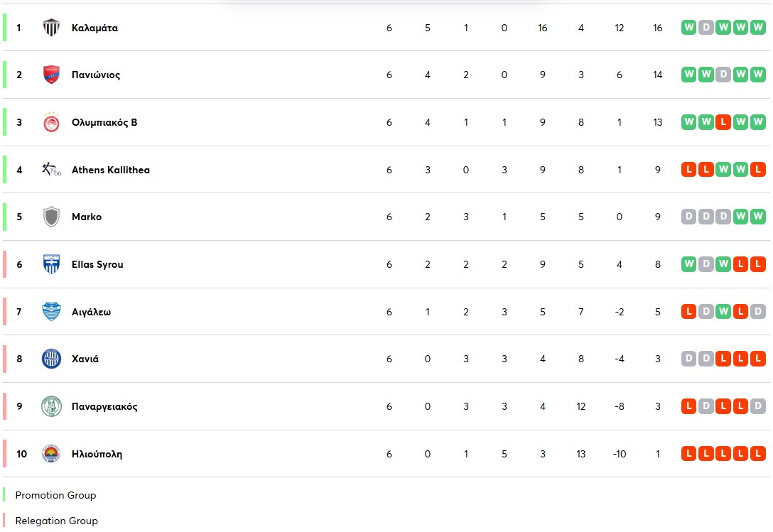This screenshot has height=532, width=773.
Task: Click Ηλιούπολη's last L form badge
Action: [758, 454]
